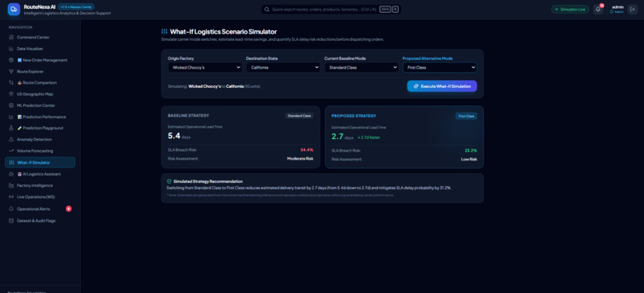Click the shield check icon in recommendation
Screen dimensions: 644x293
(x=169, y=181)
